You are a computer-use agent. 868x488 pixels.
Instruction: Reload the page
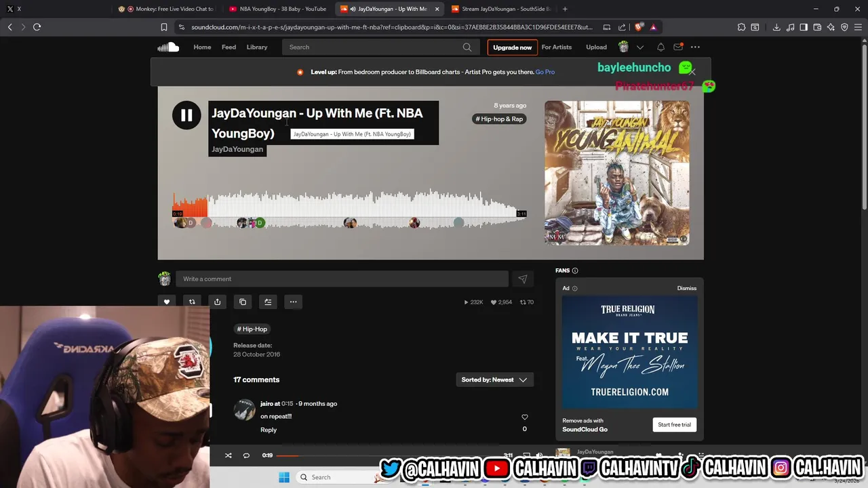pos(37,27)
